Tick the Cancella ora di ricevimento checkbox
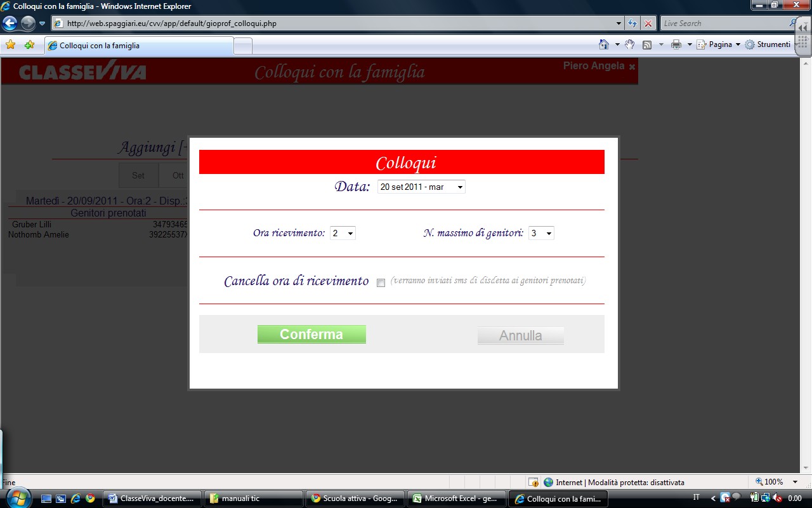812x508 pixels. click(381, 283)
